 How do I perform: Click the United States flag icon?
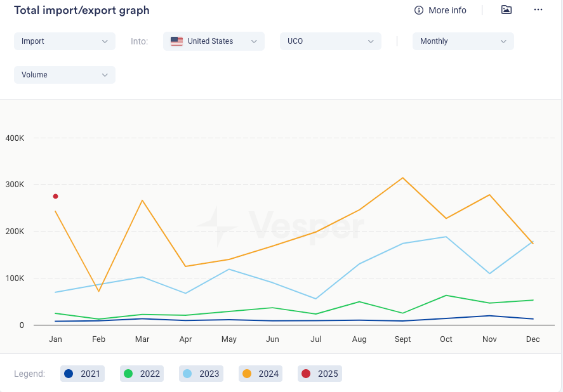[x=177, y=41]
